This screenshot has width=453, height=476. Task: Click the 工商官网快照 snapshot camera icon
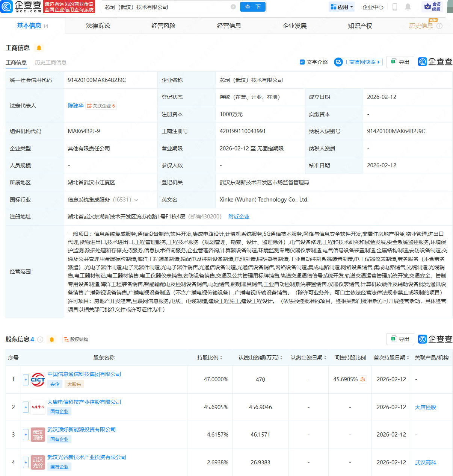pyautogui.click(x=339, y=62)
